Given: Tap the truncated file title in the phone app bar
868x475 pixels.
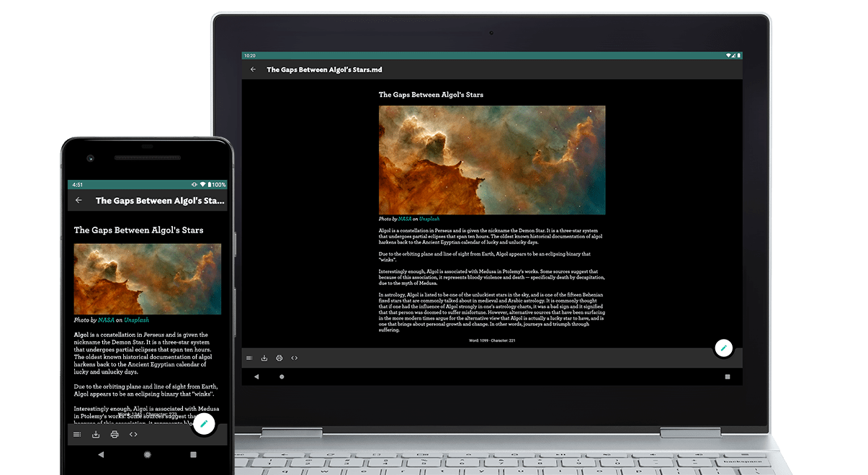Looking at the screenshot, I should coord(160,201).
